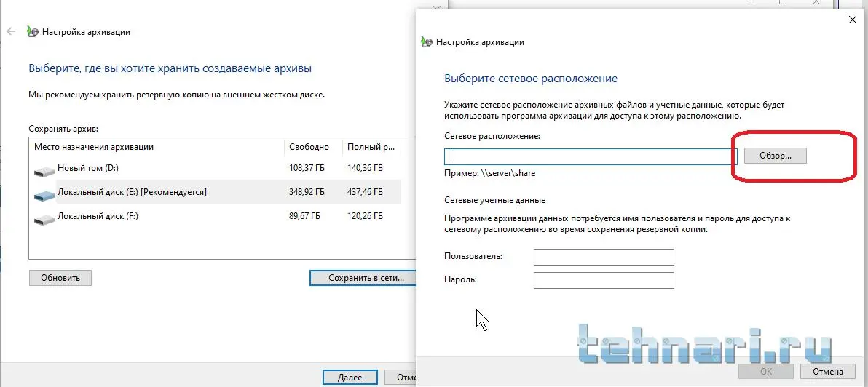Select the drive icon for Локальный диск (F:)
The image size is (868, 387).
click(x=44, y=217)
